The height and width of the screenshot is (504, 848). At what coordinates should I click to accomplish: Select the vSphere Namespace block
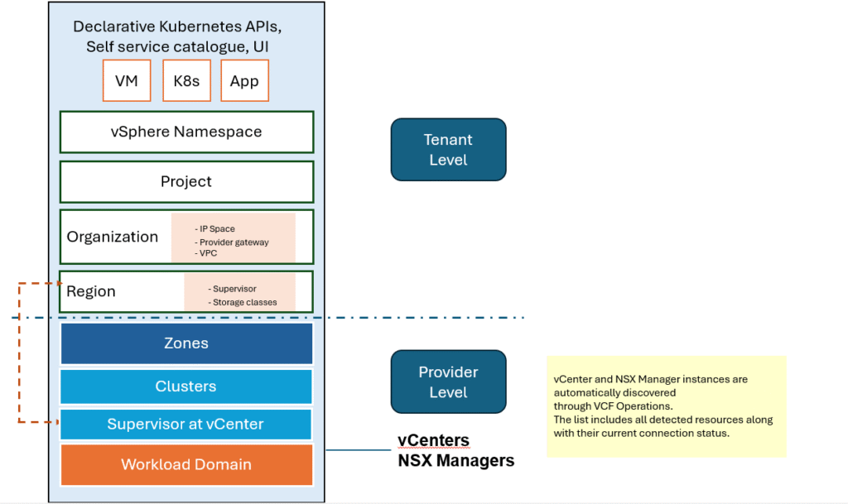click(x=186, y=132)
